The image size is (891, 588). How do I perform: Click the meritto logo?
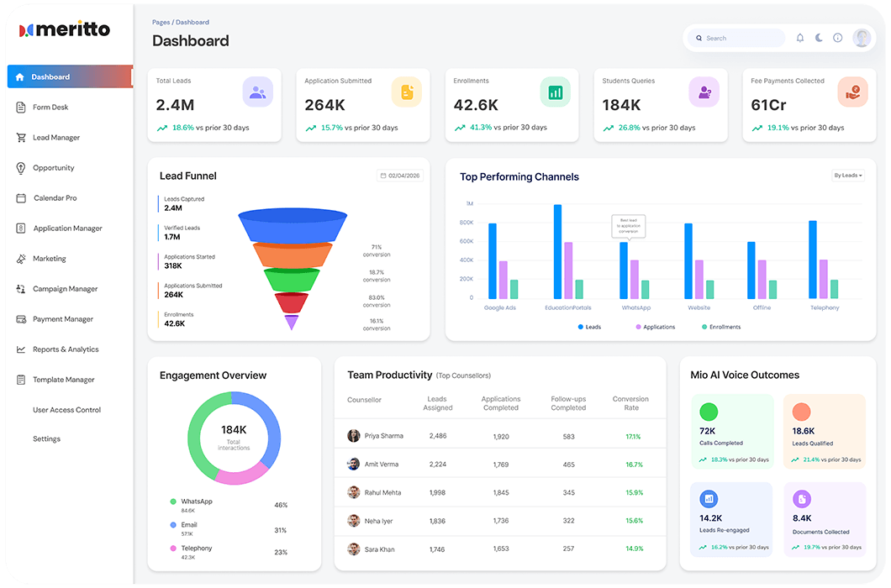pos(64,29)
